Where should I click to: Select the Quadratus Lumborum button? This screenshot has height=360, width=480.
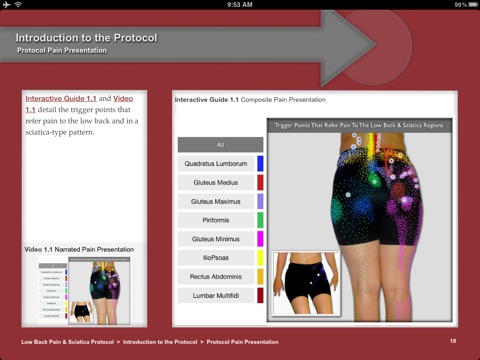[x=216, y=164]
